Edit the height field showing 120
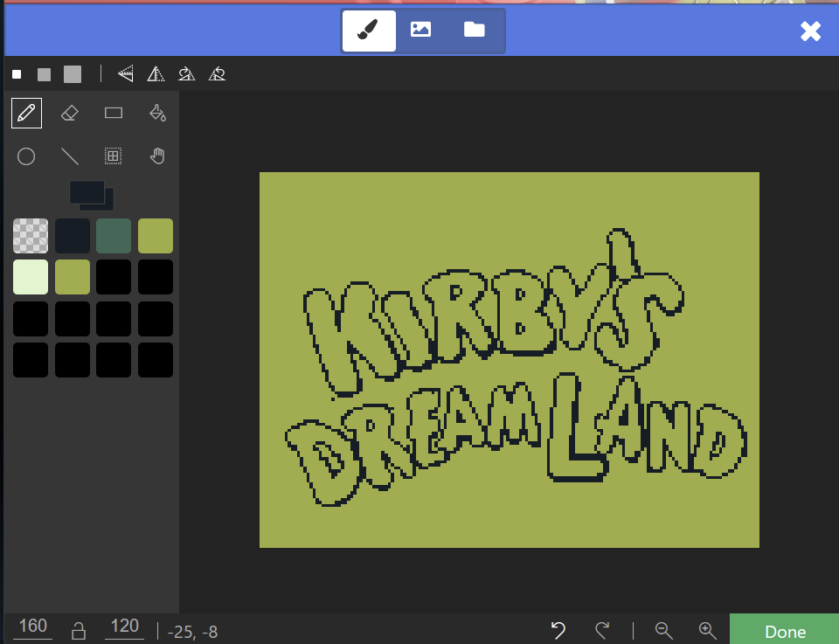839x644 pixels. pos(124,627)
